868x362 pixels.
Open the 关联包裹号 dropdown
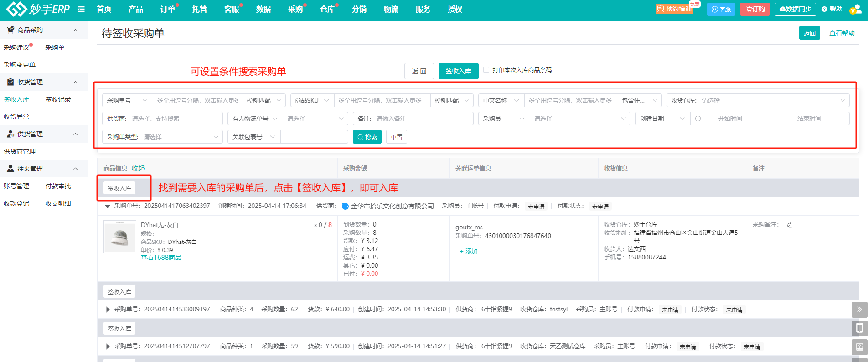tap(254, 137)
